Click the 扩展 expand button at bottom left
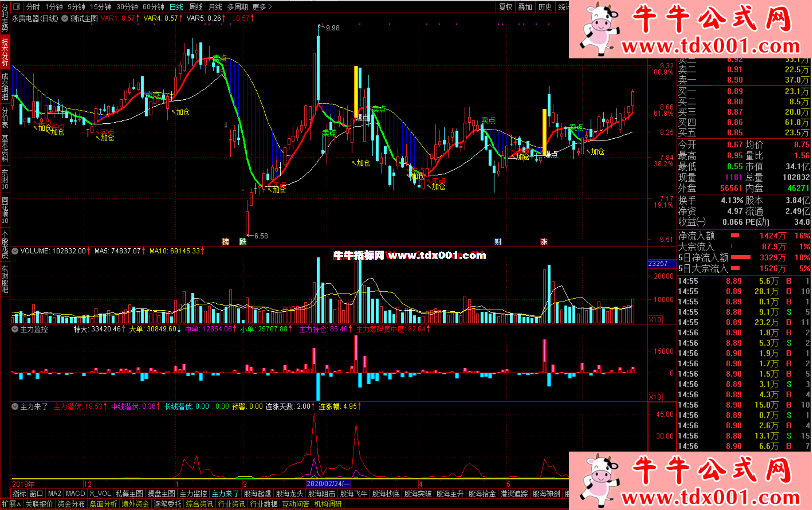This screenshot has height=510, width=812. coord(11,504)
